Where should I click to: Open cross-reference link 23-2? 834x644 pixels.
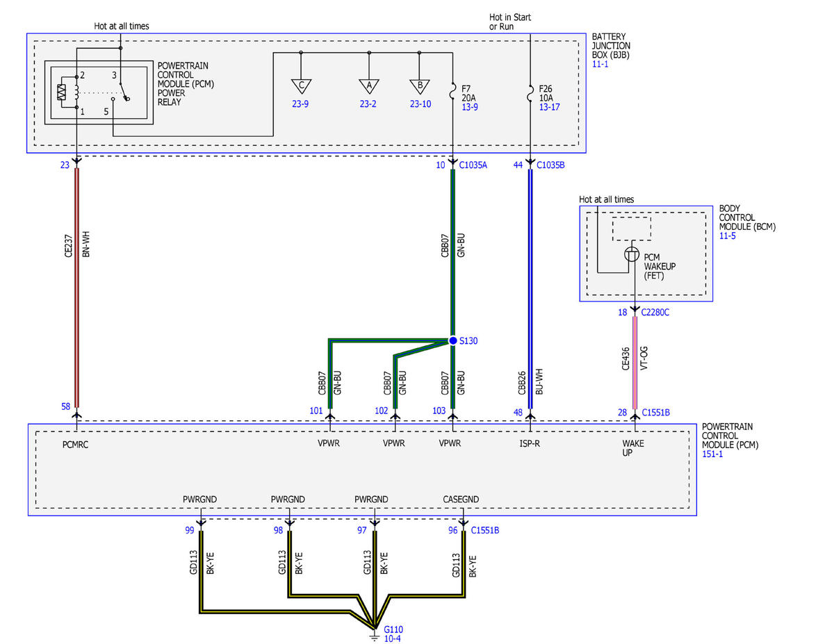click(x=368, y=104)
